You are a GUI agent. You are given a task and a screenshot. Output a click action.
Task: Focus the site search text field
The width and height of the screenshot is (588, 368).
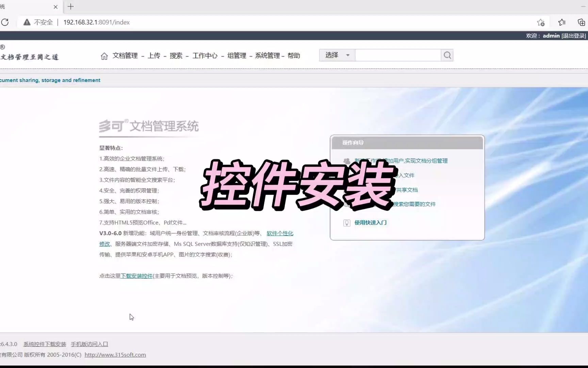coord(398,55)
